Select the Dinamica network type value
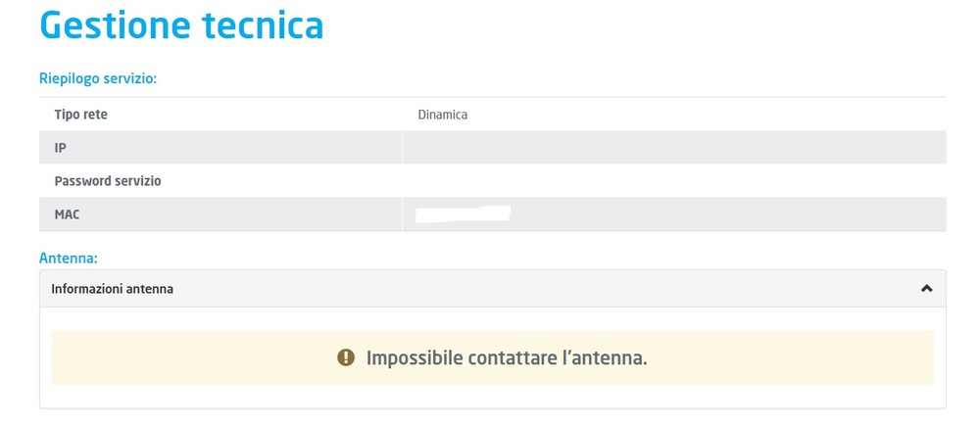The width and height of the screenshot is (980, 425). click(443, 115)
